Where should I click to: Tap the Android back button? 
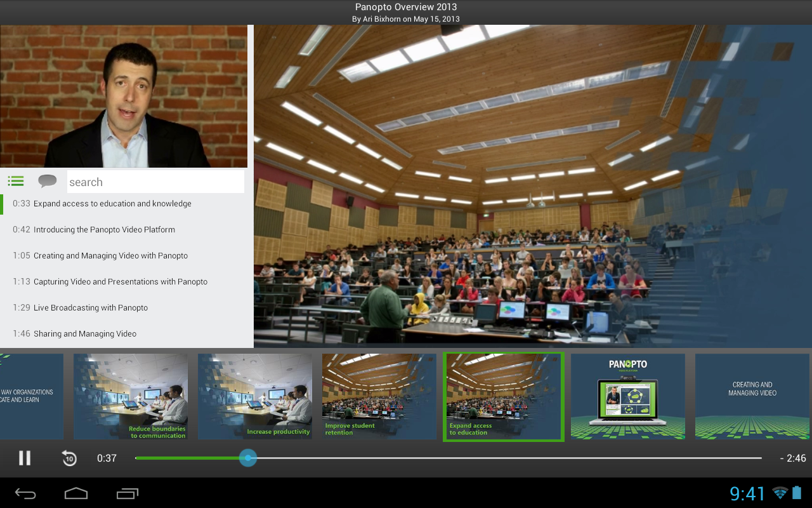coord(25,493)
